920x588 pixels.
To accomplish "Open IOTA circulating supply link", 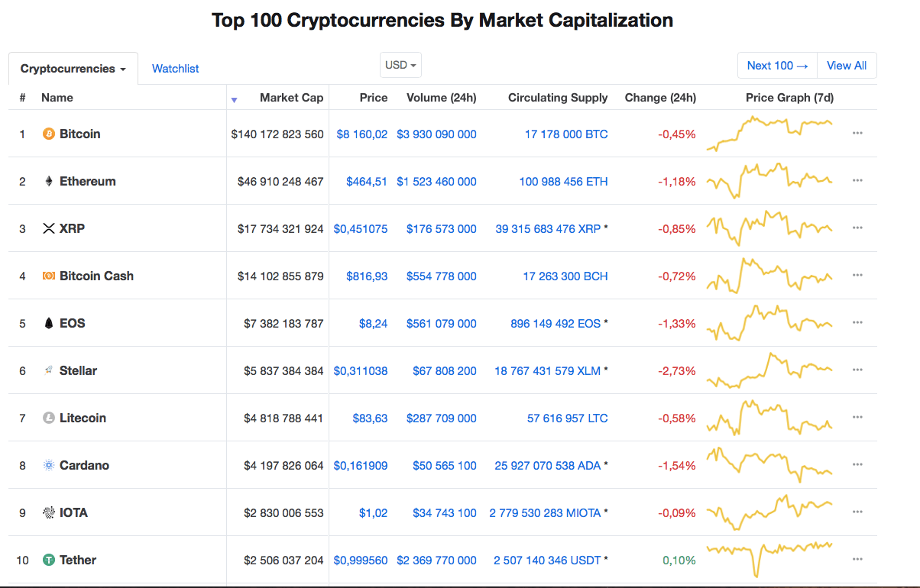I will click(545, 512).
